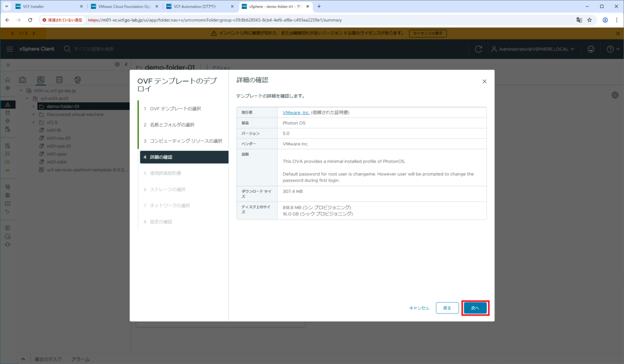Bookmark the page with the star icon
This screenshot has height=364, width=624.
point(590,20)
